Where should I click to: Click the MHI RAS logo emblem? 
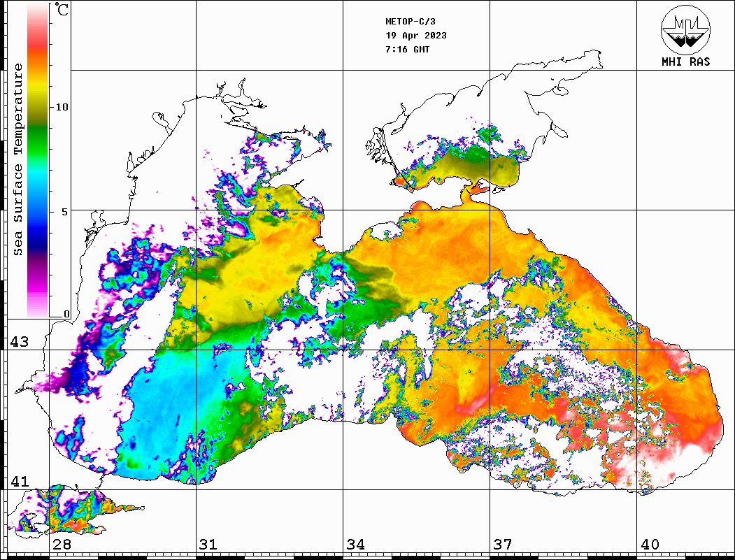point(686,29)
